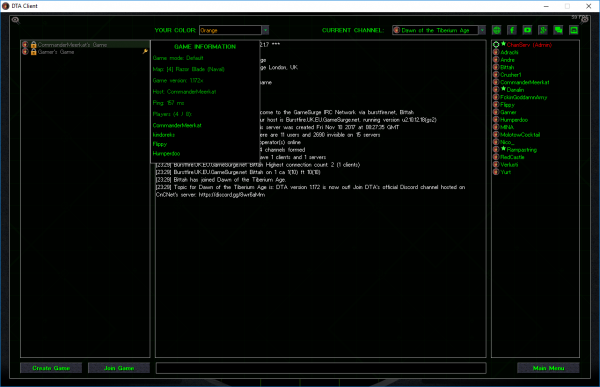
Task: Open the Dawn of the Tiberium Age channel box
Action: point(435,30)
